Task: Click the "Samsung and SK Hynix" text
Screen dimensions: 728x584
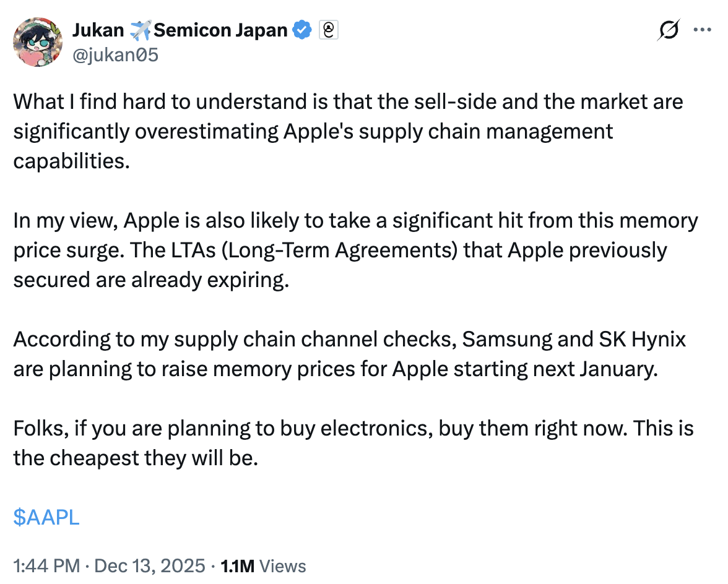Action: pos(574,340)
